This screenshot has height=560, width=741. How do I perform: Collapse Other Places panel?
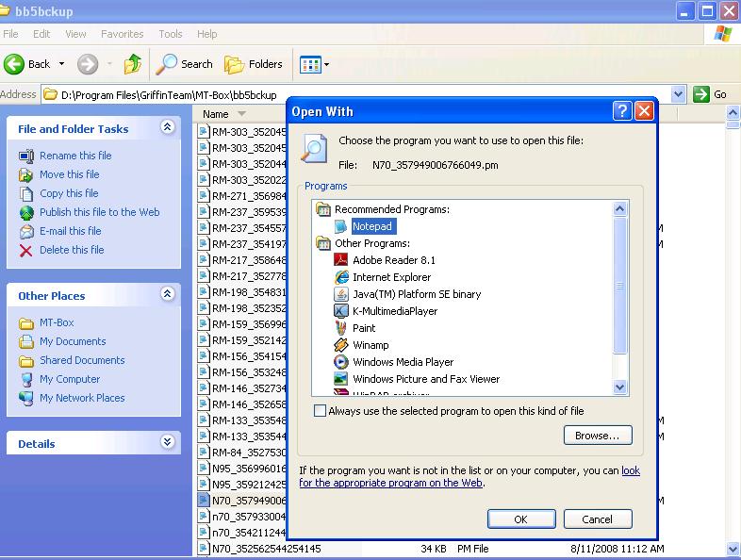[x=167, y=294]
